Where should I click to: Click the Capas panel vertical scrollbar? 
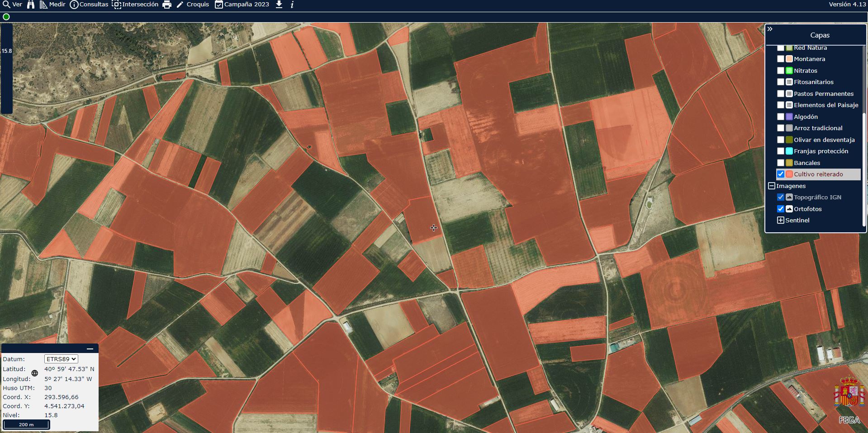[864, 136]
